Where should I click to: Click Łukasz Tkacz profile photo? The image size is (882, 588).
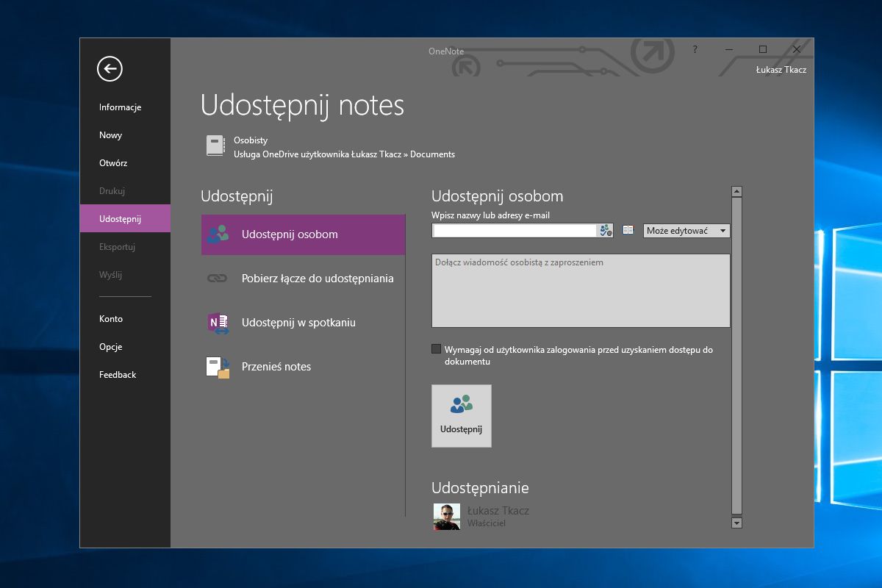click(447, 517)
